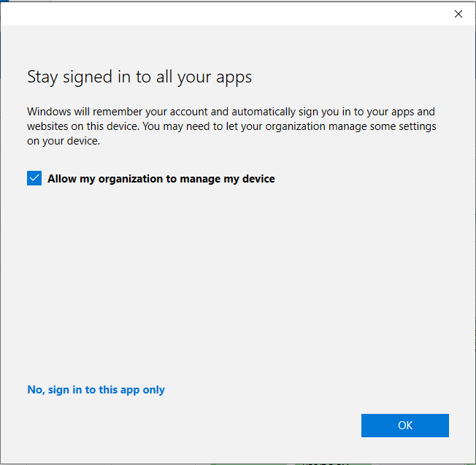Click the 'Allow my organization to manage my device' label
The width and height of the screenshot is (476, 465).
coord(161,178)
